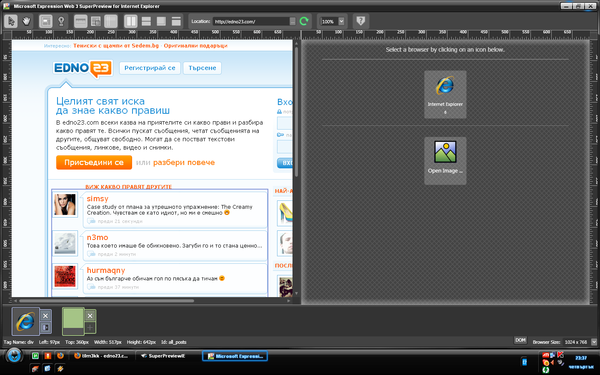Click the left pane horizontal scrollbar
Viewport: 600px width, 375px height.
point(106,301)
